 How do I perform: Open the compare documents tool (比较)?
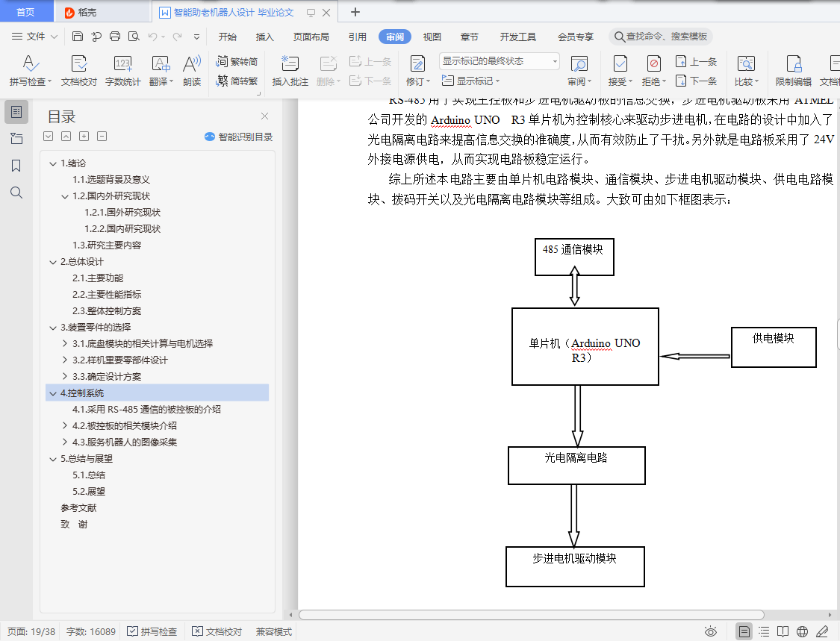click(746, 70)
